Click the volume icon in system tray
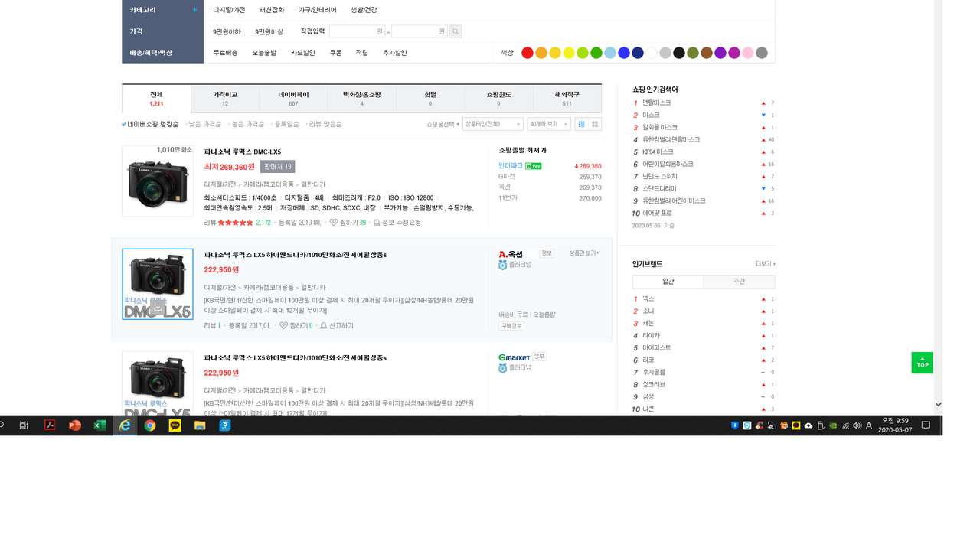 pos(857,425)
